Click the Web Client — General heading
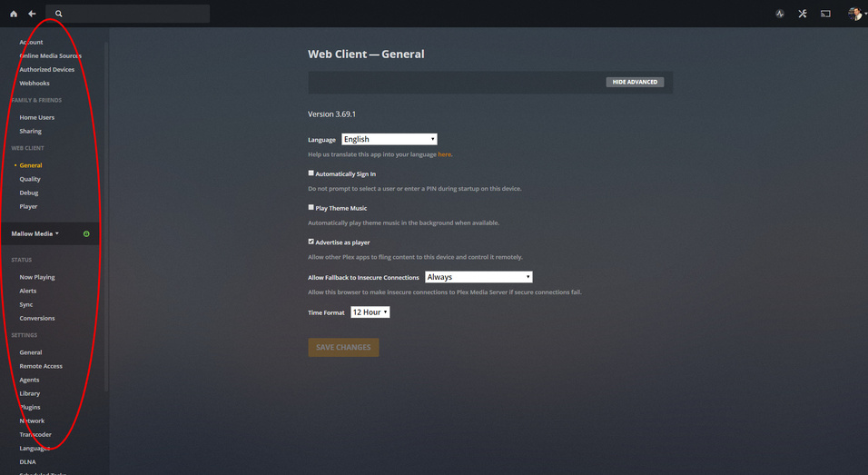This screenshot has width=868, height=475. point(366,54)
